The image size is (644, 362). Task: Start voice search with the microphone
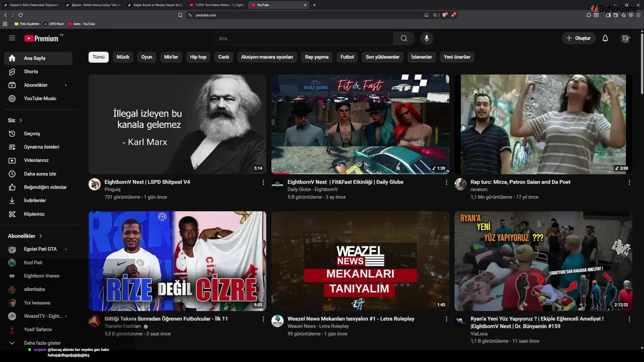point(427,38)
